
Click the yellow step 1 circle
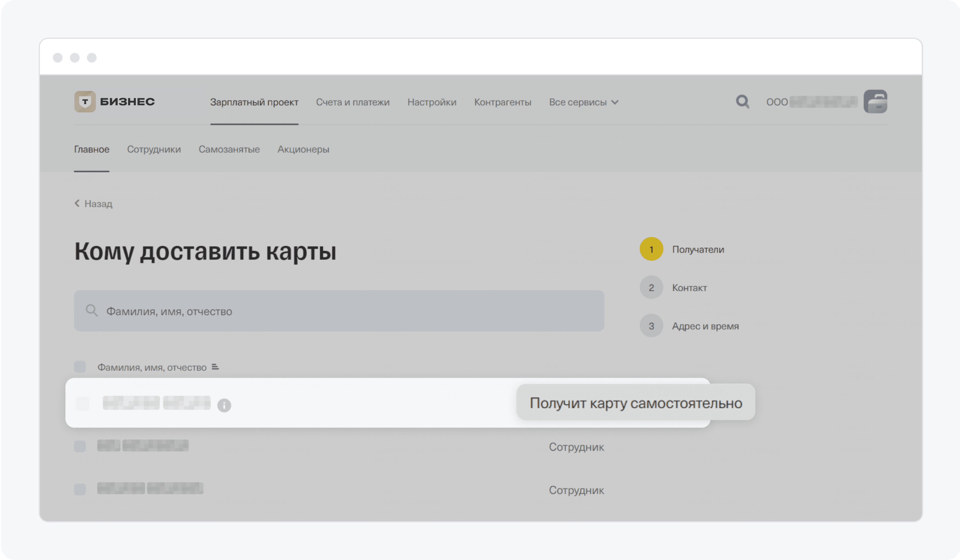tap(651, 249)
